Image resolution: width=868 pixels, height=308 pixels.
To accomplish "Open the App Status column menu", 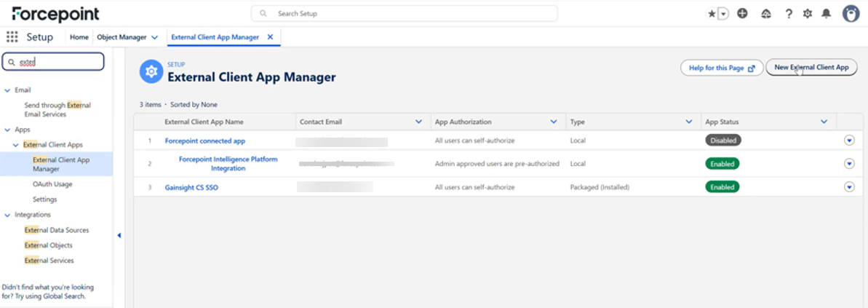I will pyautogui.click(x=824, y=122).
